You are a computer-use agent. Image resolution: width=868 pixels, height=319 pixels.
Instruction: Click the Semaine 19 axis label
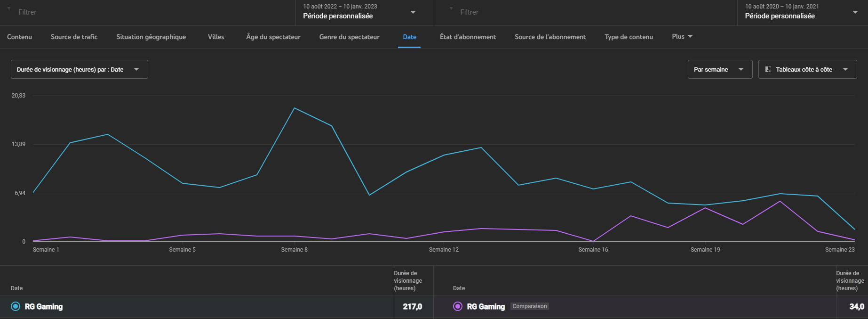(x=705, y=250)
